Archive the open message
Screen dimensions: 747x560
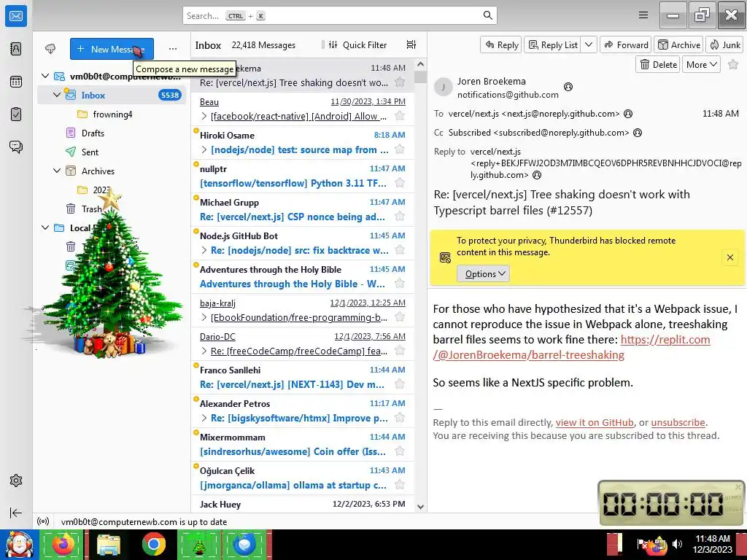[x=679, y=44]
